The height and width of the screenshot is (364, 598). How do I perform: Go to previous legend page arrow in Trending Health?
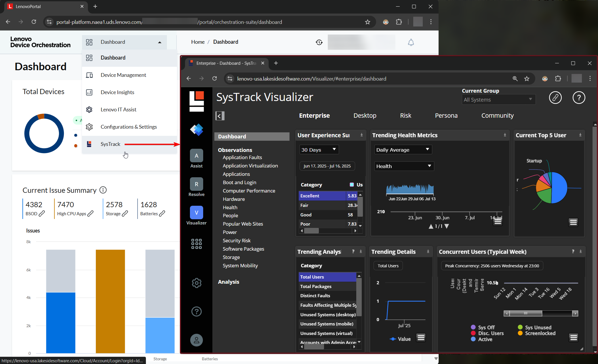(x=431, y=226)
